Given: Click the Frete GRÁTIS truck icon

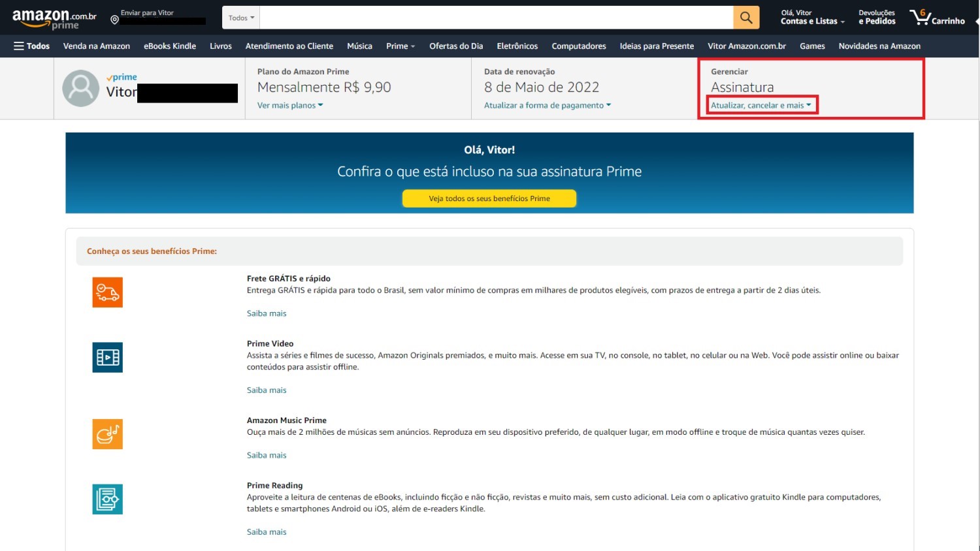Looking at the screenshot, I should (x=108, y=292).
